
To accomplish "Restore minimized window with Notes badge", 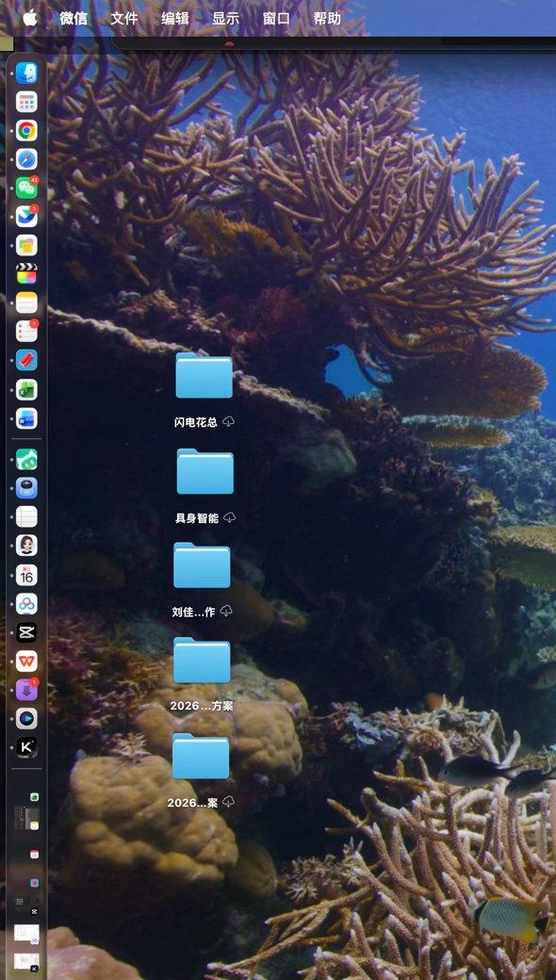I will (x=26, y=818).
